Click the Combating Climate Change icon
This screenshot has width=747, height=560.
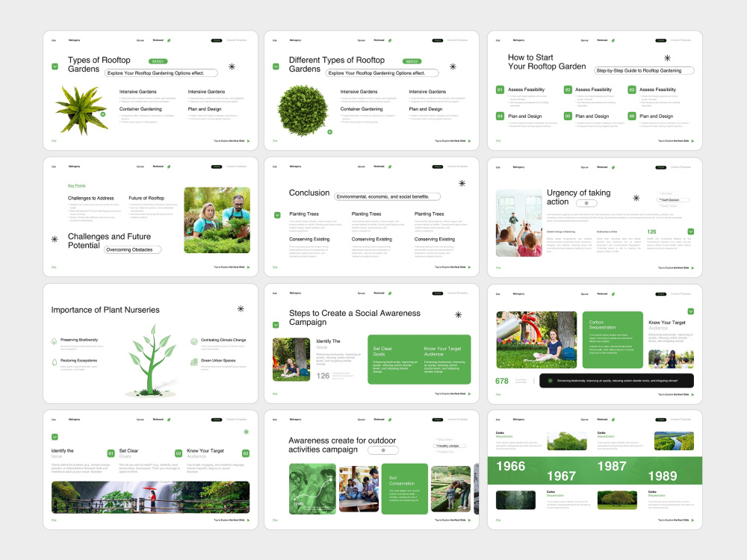click(x=194, y=341)
